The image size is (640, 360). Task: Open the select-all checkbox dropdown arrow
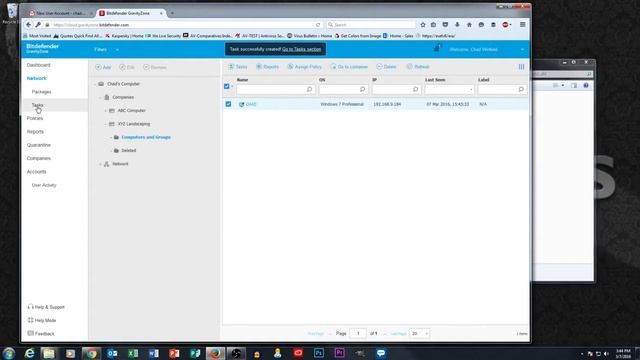pyautogui.click(x=232, y=87)
